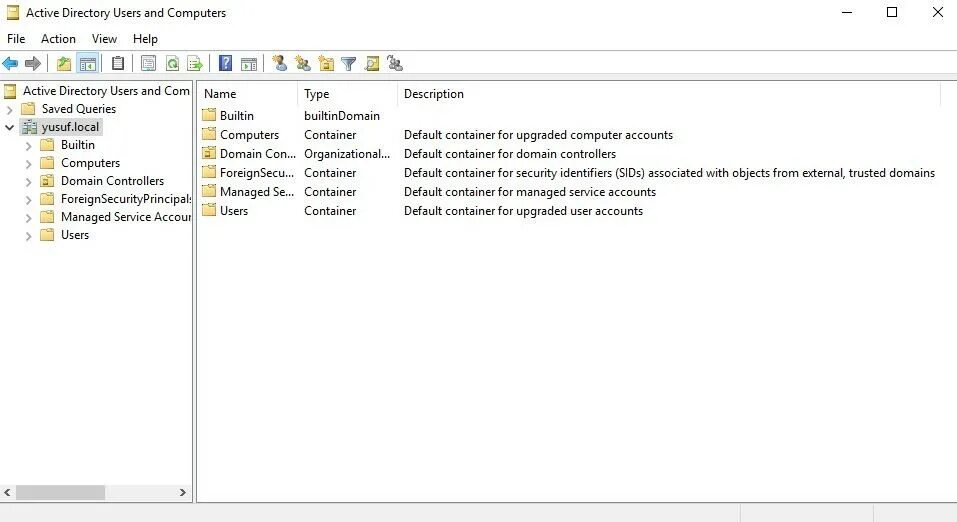The image size is (957, 522).
Task: Expand the ForeignSecurityPrincipals tree node
Action: 28,200
